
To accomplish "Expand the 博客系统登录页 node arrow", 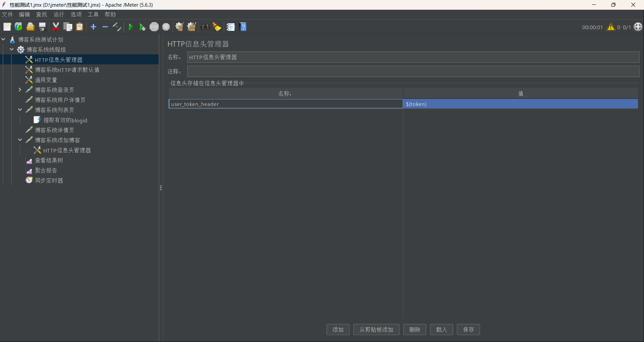I will (20, 90).
